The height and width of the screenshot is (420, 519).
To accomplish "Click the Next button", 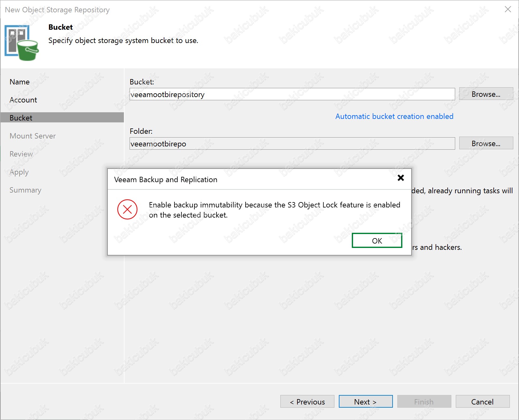I will point(366,402).
